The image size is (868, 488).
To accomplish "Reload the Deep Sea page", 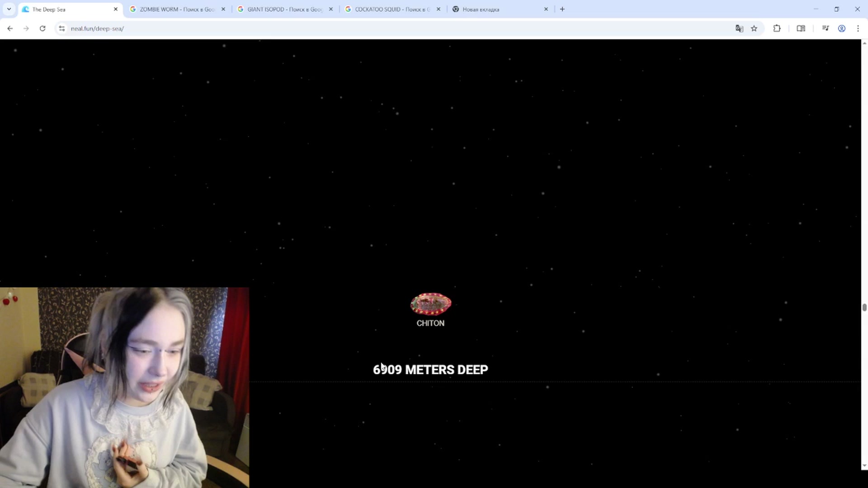I will tap(42, 28).
